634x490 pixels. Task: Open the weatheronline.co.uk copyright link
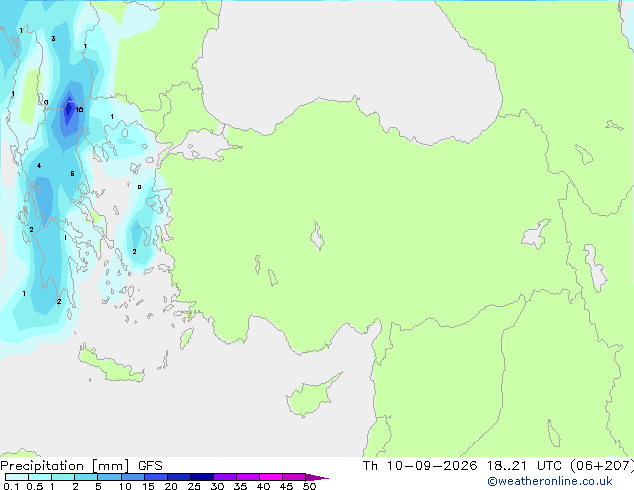[x=550, y=481]
